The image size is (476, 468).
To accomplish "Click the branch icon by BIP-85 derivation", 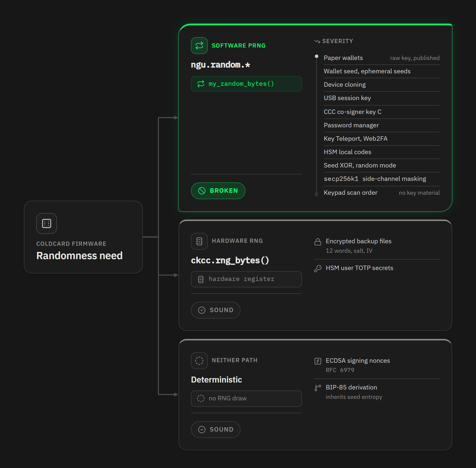I will tap(318, 388).
